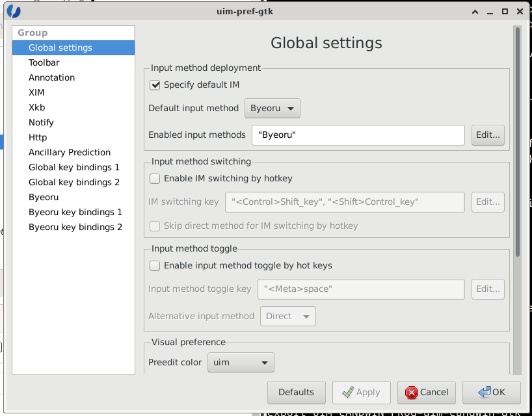This screenshot has width=532, height=416.
Task: Click the Input method toggle frame label
Action: [x=194, y=248]
